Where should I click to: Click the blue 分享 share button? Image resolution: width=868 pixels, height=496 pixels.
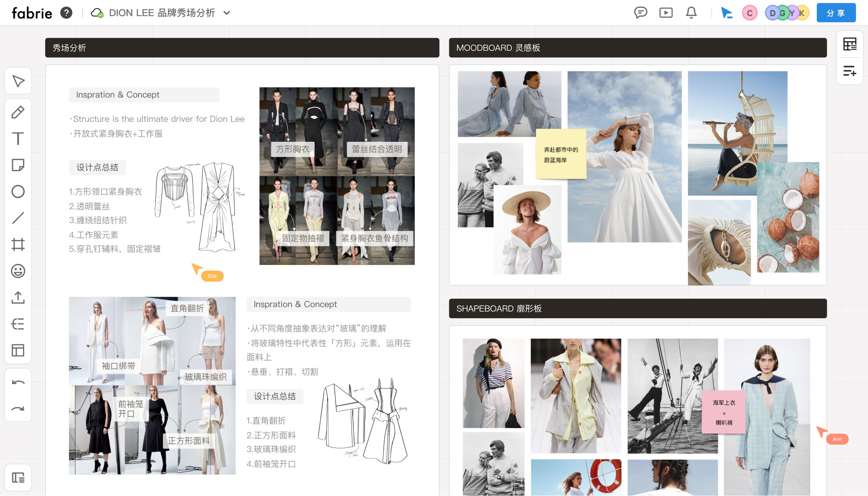[836, 13]
